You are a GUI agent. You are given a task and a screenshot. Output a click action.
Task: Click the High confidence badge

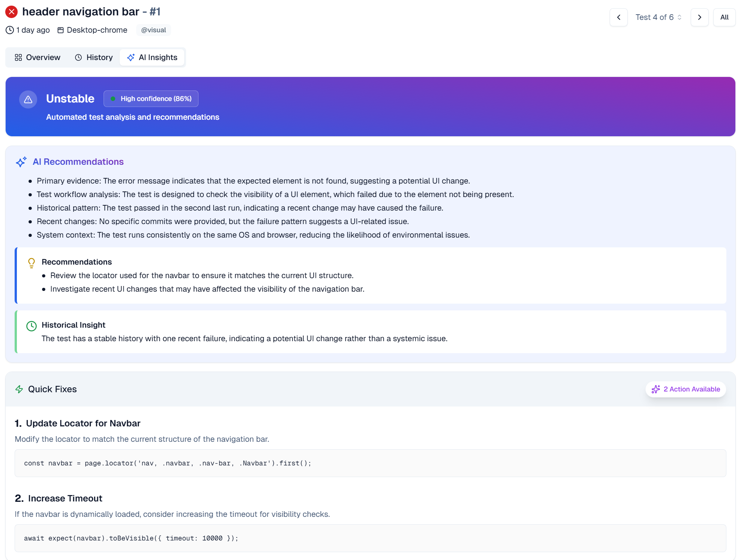coord(151,99)
